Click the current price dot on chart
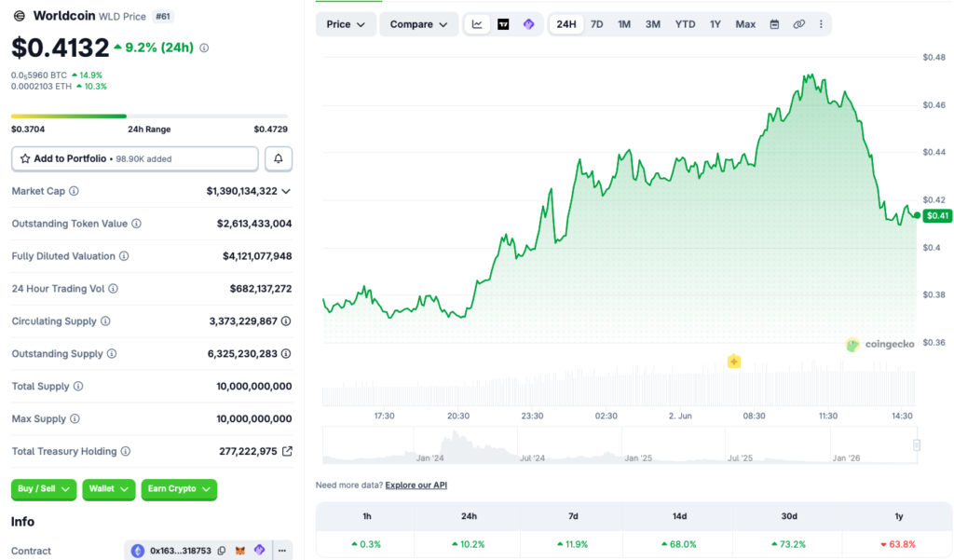 tap(917, 215)
